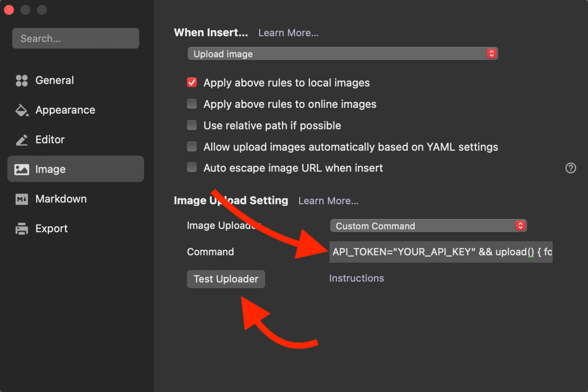Click the Editor pencil icon
Viewport: 588px width, 392px height.
(x=21, y=140)
